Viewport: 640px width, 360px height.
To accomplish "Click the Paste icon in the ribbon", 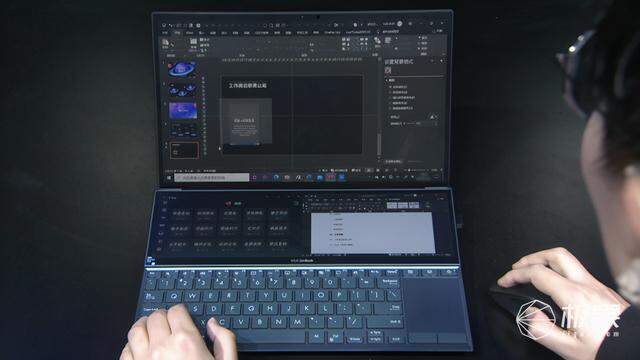I will click(166, 43).
